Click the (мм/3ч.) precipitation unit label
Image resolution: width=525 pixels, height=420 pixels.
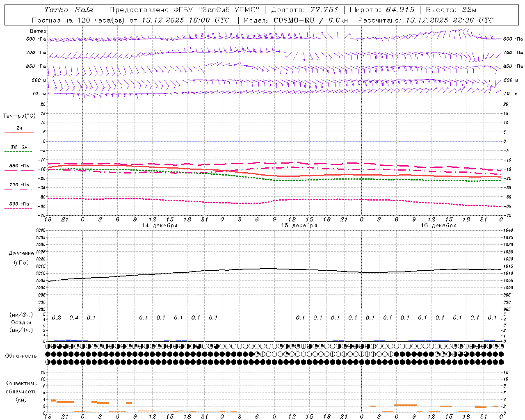tap(21, 315)
